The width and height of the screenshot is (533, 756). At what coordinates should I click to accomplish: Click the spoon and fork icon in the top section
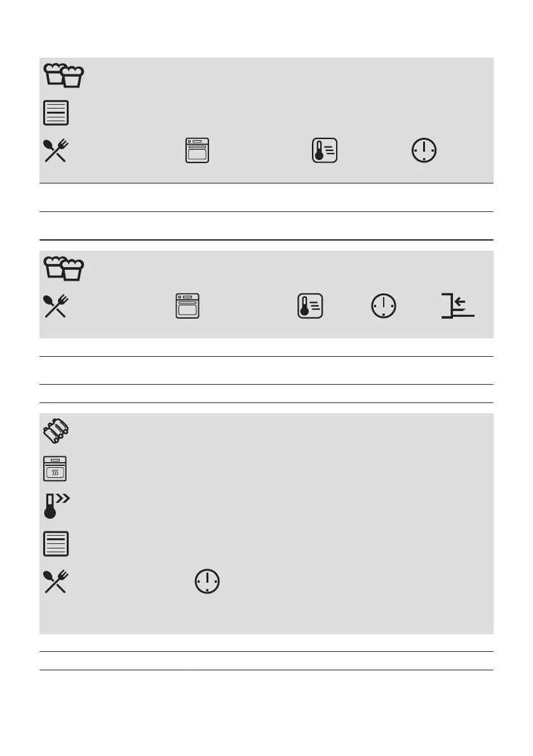click(x=56, y=150)
